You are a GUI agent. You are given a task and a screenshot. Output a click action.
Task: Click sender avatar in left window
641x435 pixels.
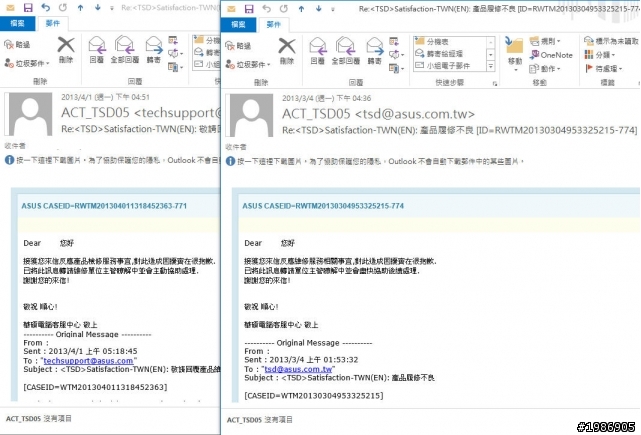(30, 114)
